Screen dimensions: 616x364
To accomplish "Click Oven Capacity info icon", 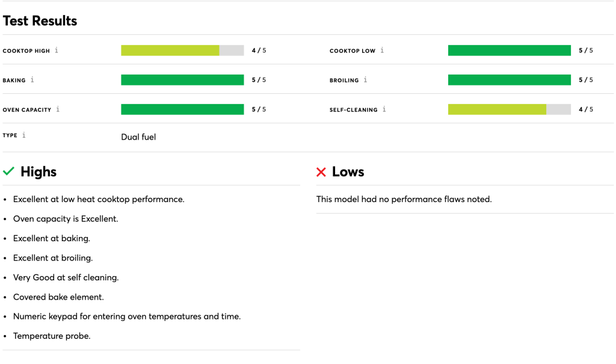I will pos(58,110).
